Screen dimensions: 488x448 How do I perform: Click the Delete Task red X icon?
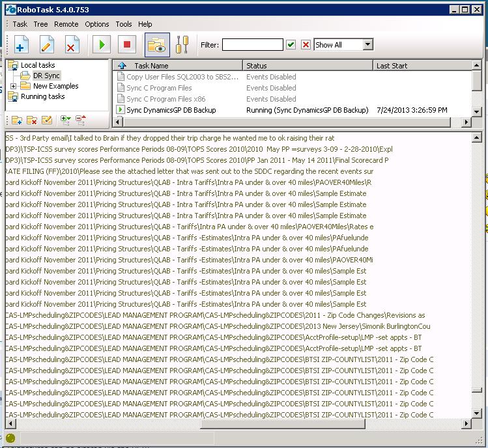coord(72,45)
